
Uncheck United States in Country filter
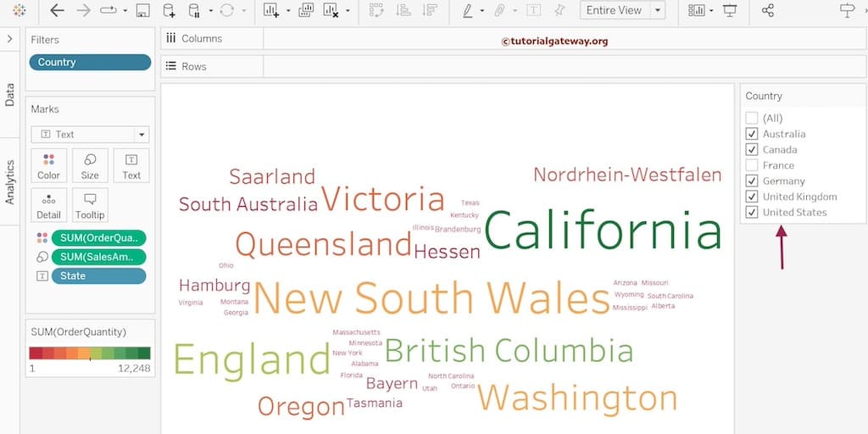point(751,212)
